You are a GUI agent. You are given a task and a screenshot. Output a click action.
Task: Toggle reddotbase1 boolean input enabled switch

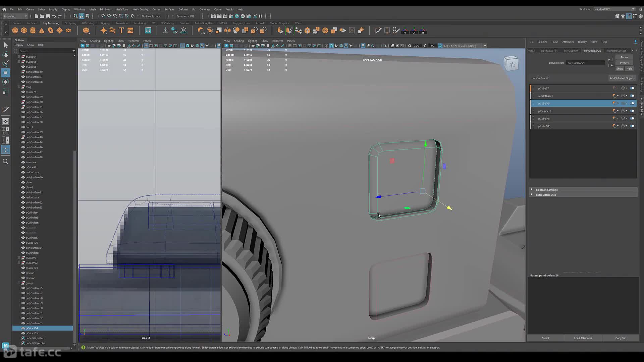tap(632, 96)
